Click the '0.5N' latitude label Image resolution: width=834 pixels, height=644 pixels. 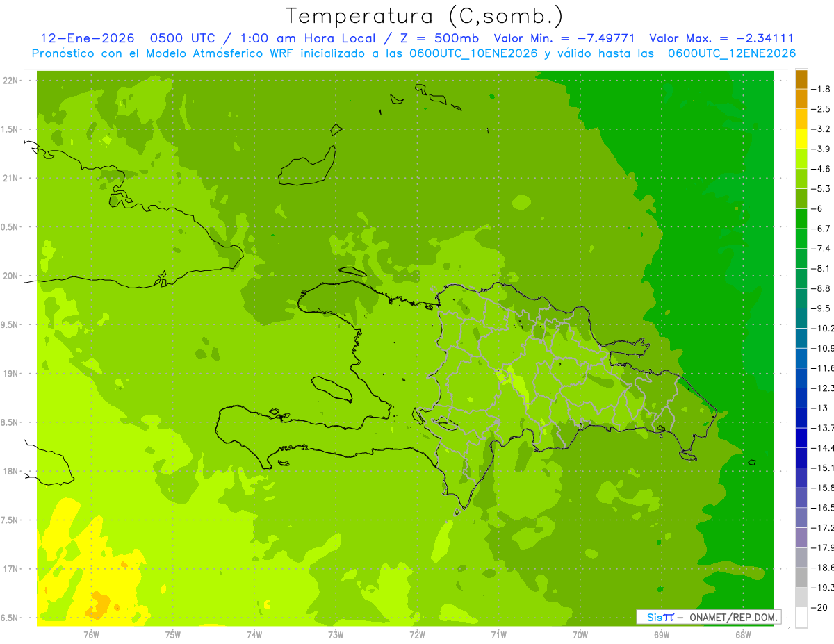click(x=10, y=227)
